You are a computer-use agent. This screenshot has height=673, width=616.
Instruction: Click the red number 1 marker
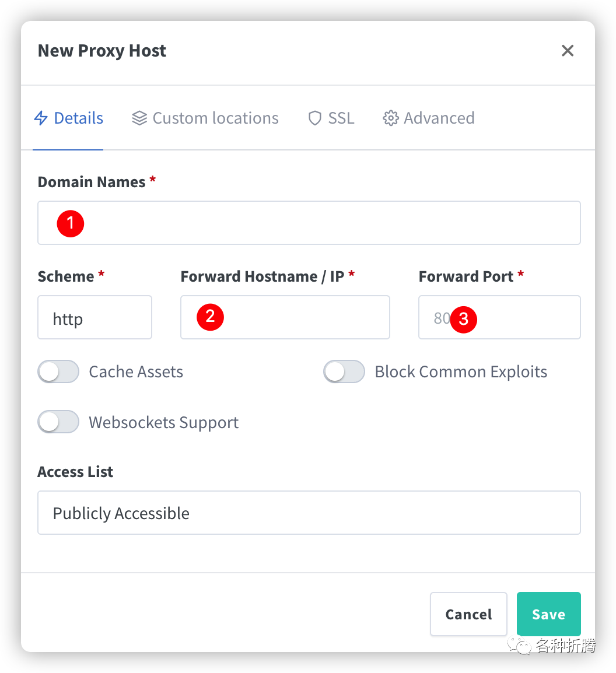tap(71, 223)
